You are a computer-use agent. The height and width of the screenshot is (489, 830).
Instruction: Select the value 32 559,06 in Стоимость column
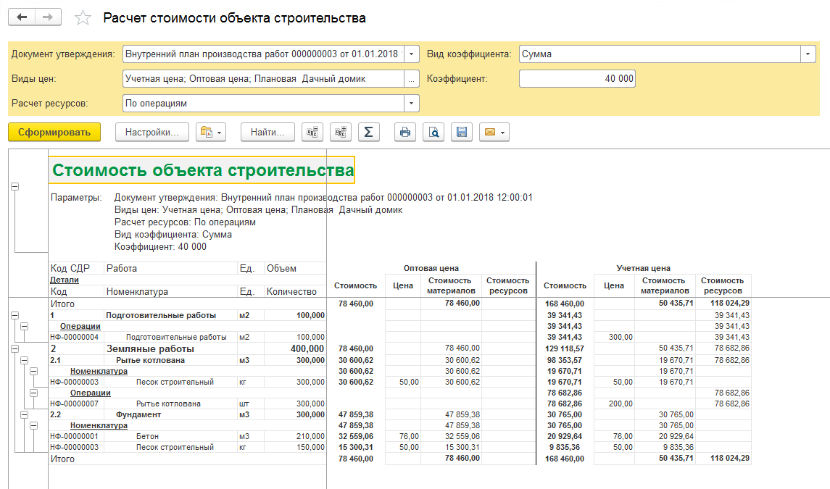(x=356, y=436)
